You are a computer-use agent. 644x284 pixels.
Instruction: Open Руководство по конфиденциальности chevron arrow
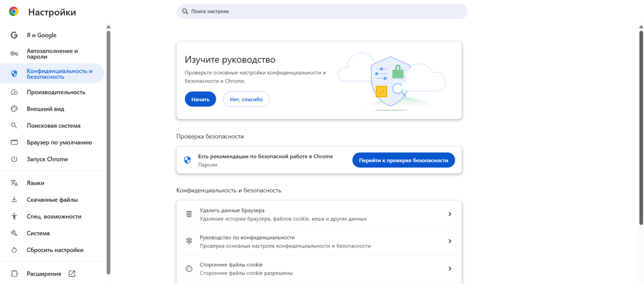(x=450, y=241)
